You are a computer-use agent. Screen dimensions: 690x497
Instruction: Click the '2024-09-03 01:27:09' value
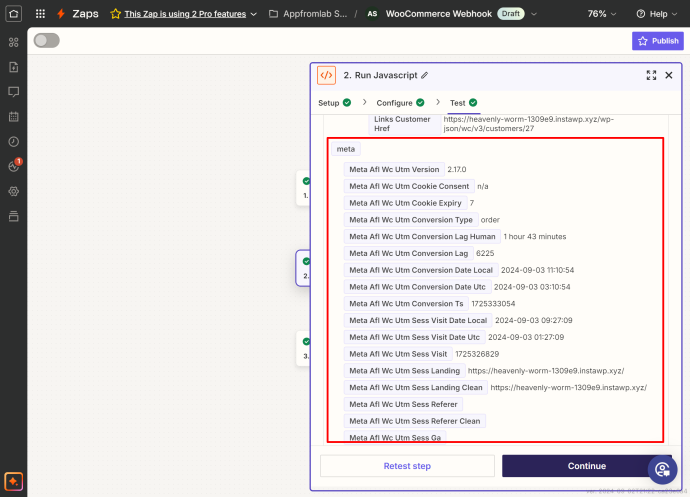[526, 337]
